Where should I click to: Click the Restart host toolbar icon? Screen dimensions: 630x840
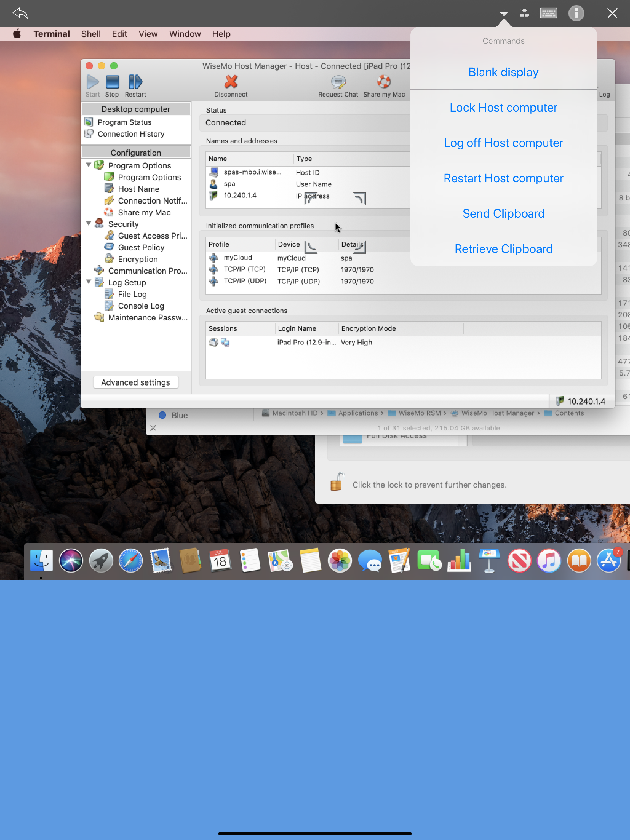tap(135, 82)
